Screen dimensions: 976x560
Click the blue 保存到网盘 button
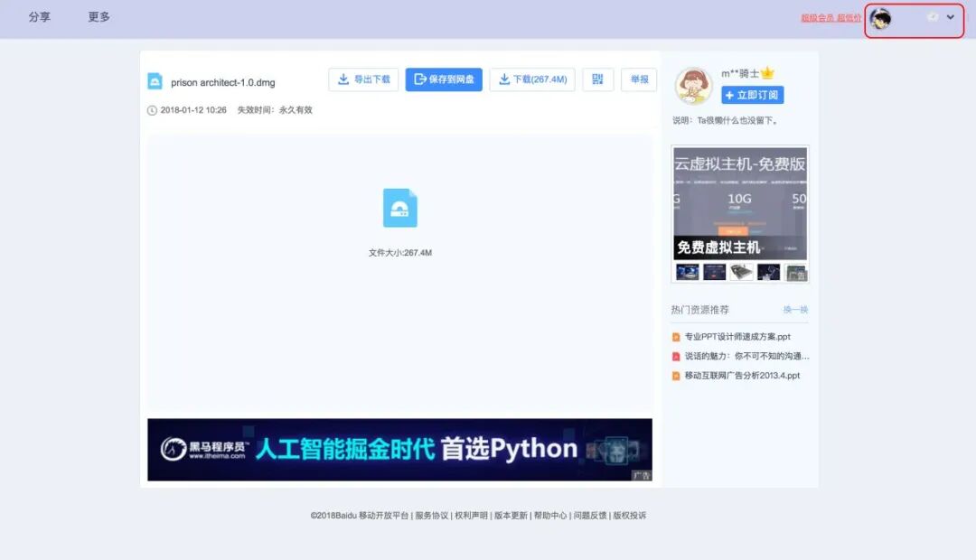(443, 79)
